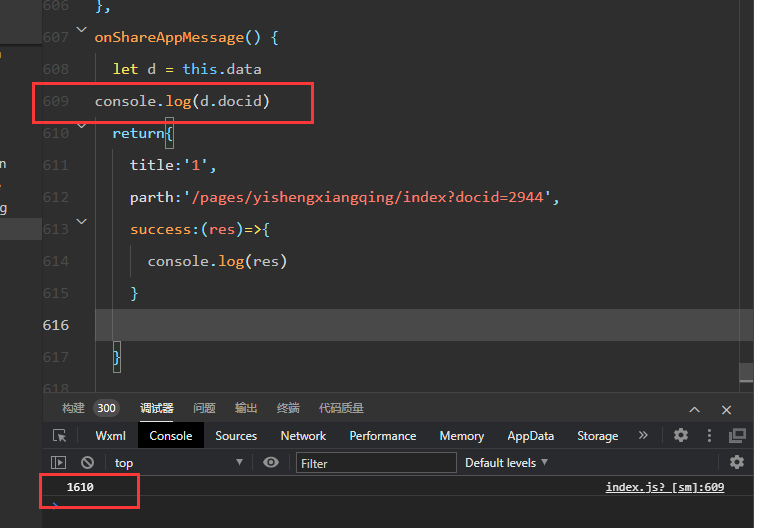Toggle the console sidebar icon

[x=58, y=462]
